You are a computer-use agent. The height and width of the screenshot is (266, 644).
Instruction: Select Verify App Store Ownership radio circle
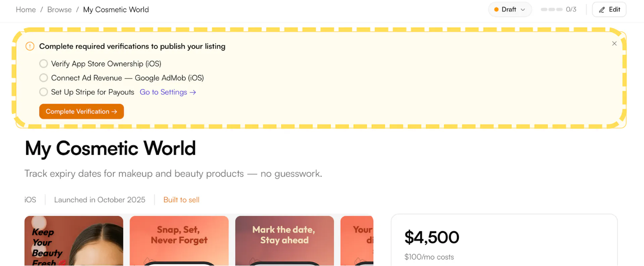tap(44, 64)
